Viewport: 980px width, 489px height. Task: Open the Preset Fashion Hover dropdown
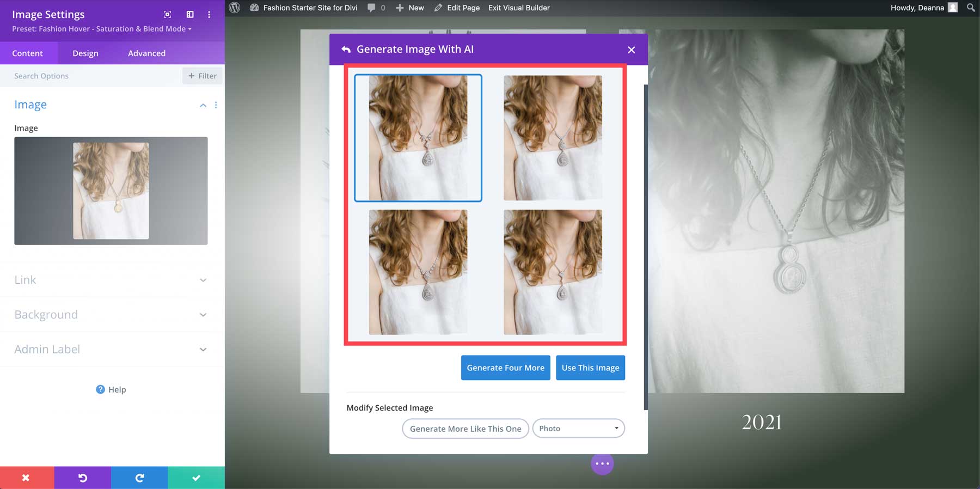pyautogui.click(x=102, y=29)
